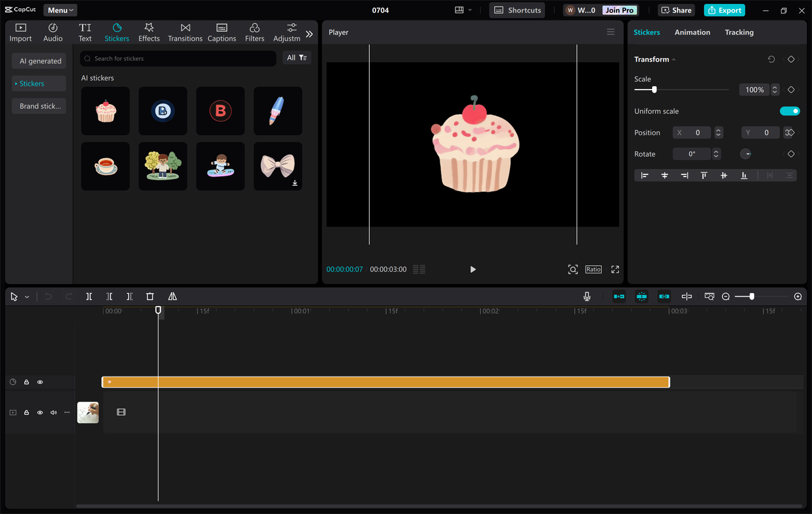
Task: Open the sticker filter dropdown next to All
Action: pyautogui.click(x=301, y=57)
